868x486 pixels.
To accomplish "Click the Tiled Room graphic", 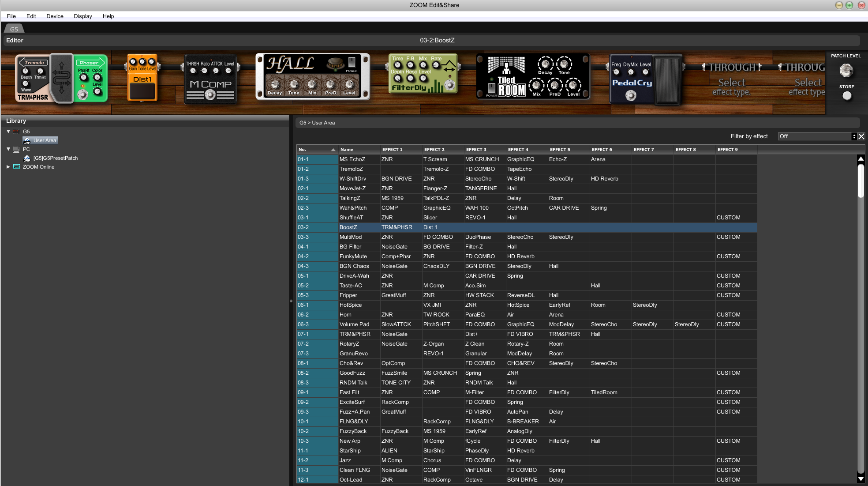I will 506,66.
